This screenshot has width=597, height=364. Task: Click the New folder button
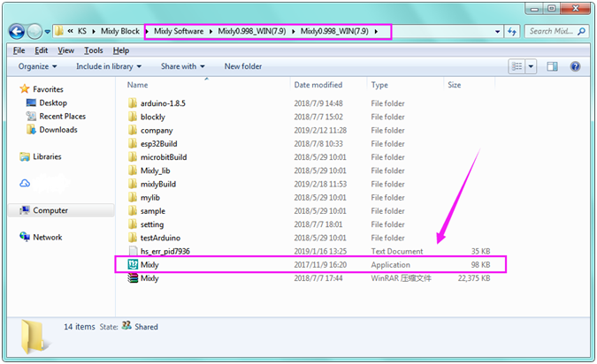pos(243,66)
